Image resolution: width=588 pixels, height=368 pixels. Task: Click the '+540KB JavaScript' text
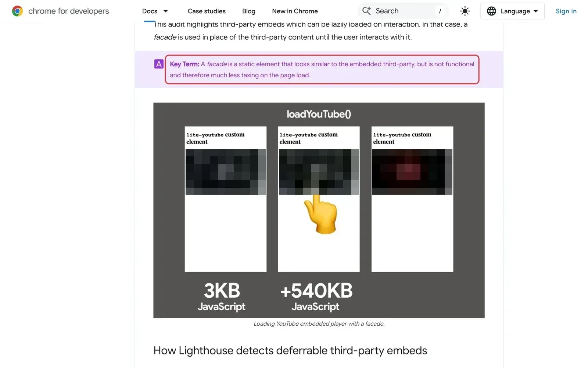click(316, 297)
